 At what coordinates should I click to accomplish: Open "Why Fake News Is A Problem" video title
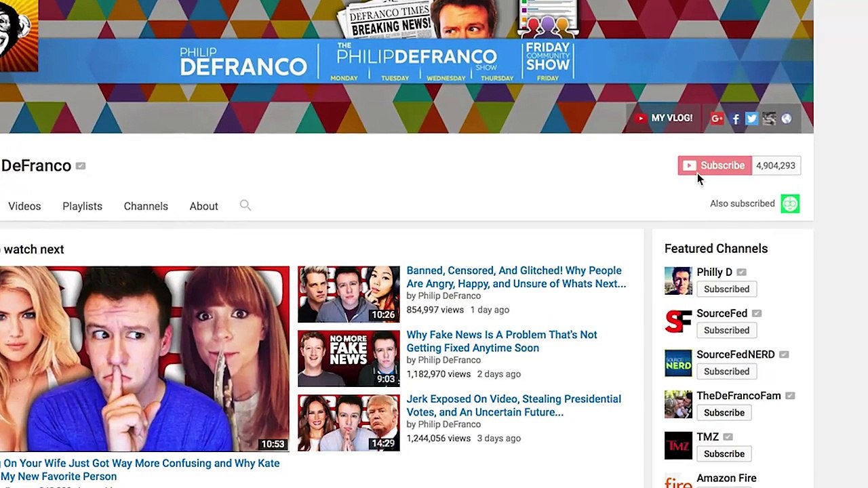(502, 341)
